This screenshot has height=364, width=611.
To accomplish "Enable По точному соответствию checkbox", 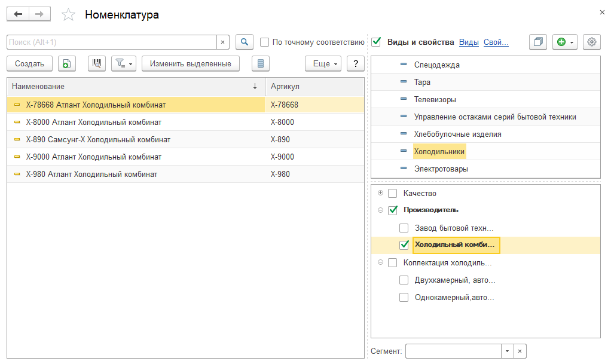I will tap(265, 42).
